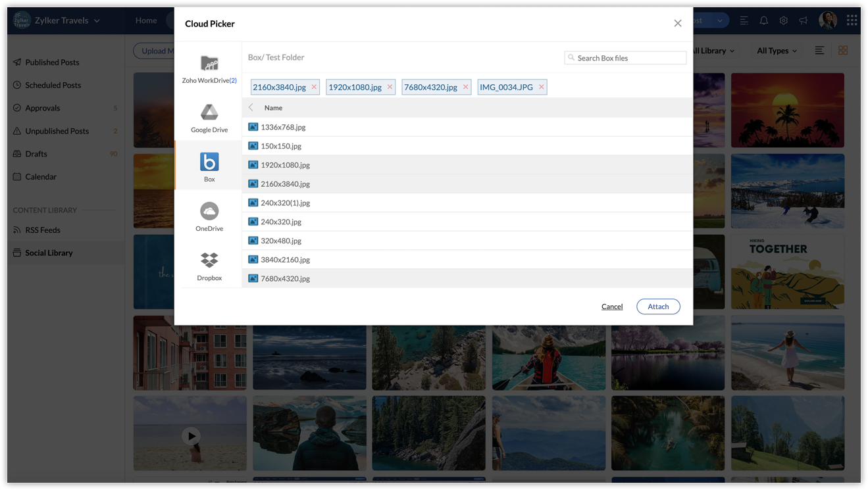Viewport: 868px width, 490px height.
Task: Close the Cloud Picker dialog
Action: (677, 24)
